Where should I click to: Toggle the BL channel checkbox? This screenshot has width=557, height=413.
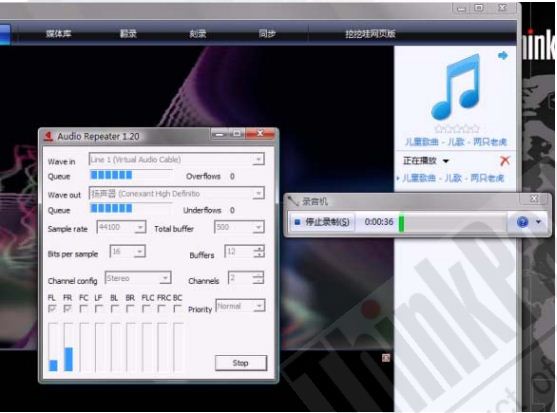tap(114, 309)
